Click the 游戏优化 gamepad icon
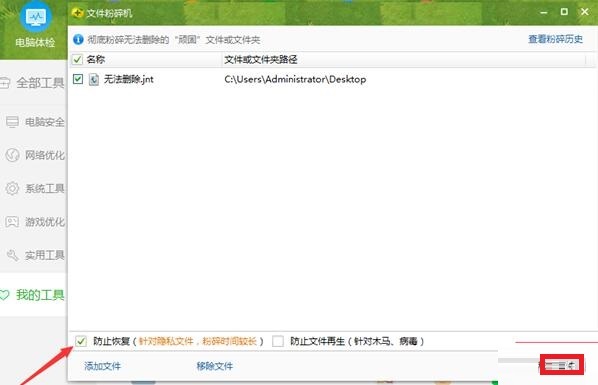598x385 pixels. pos(12,222)
